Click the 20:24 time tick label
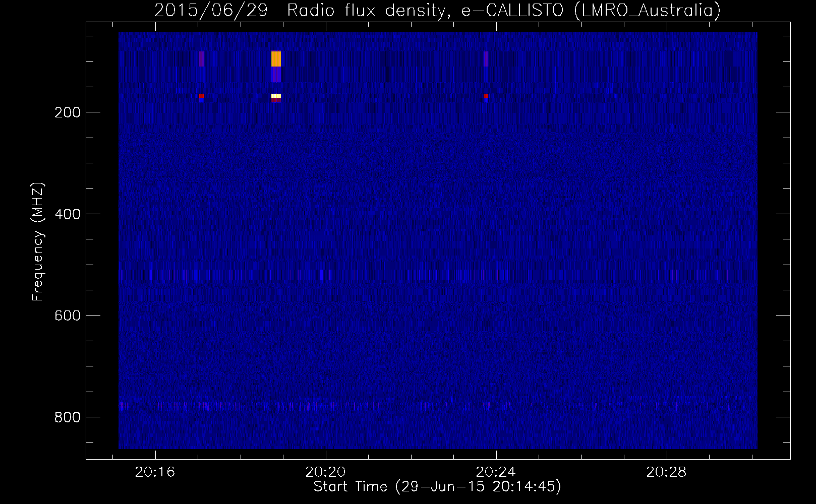Screen dimensions: 816x504 click(x=496, y=472)
